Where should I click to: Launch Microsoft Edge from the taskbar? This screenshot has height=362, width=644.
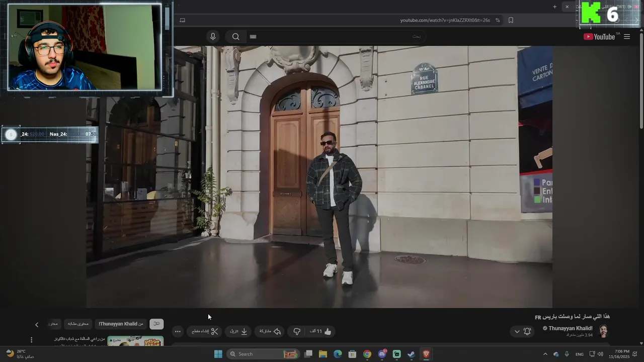338,354
